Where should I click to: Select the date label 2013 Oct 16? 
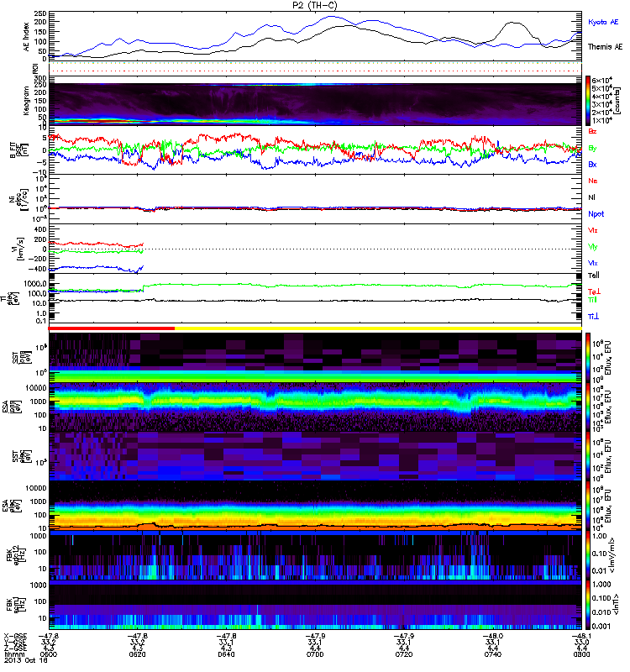[x=26, y=661]
